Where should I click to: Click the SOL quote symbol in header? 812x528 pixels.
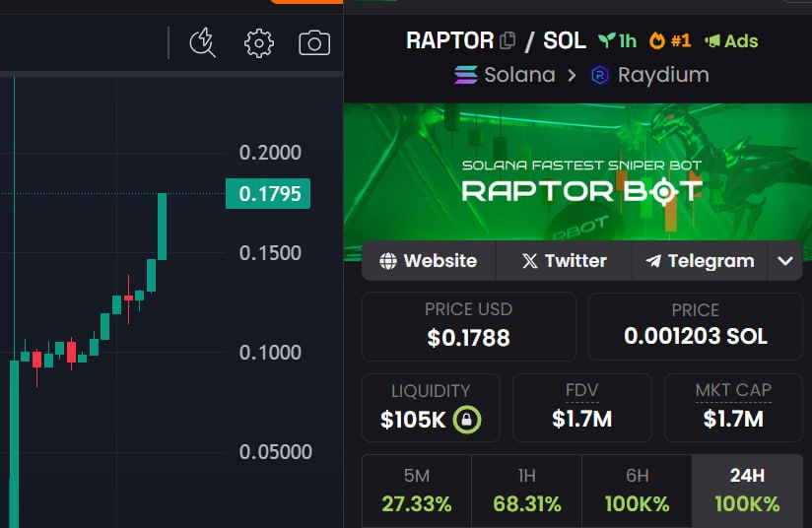click(x=565, y=40)
